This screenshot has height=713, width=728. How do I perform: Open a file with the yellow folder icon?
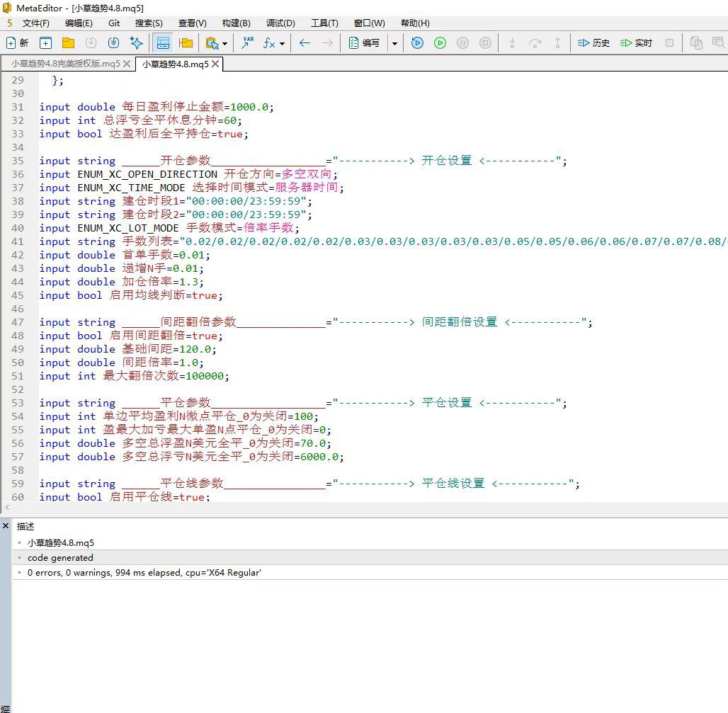68,43
